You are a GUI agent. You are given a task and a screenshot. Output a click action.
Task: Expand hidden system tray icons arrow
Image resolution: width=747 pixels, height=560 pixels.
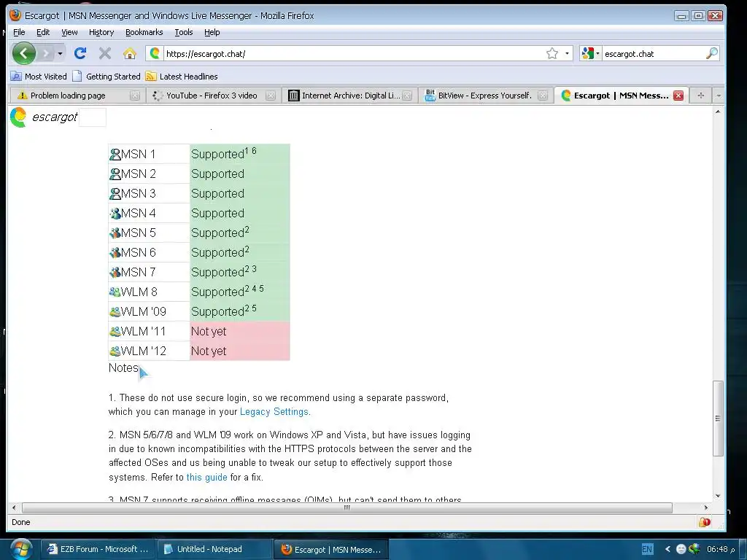pos(667,549)
